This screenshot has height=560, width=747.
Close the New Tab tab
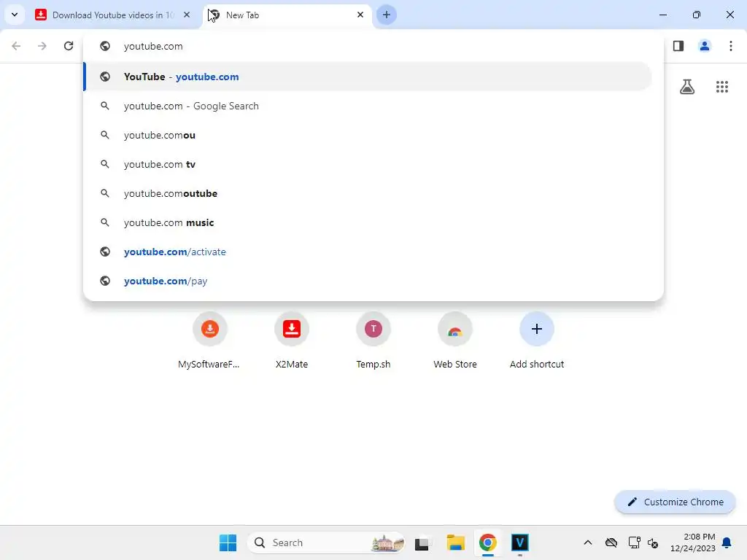[x=360, y=15]
